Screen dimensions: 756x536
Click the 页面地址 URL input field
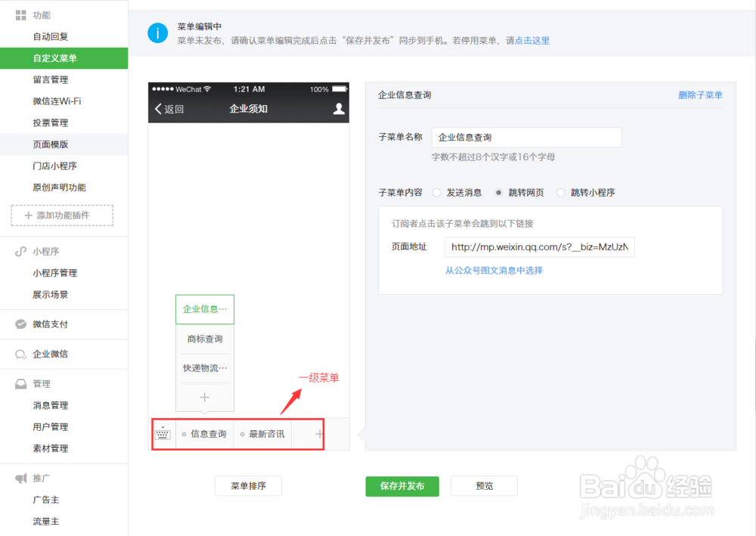coord(540,247)
